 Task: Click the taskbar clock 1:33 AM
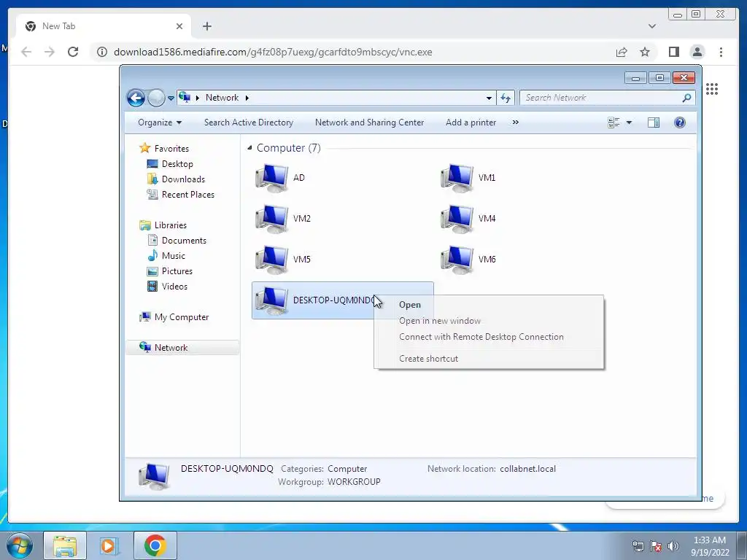pyautogui.click(x=710, y=546)
